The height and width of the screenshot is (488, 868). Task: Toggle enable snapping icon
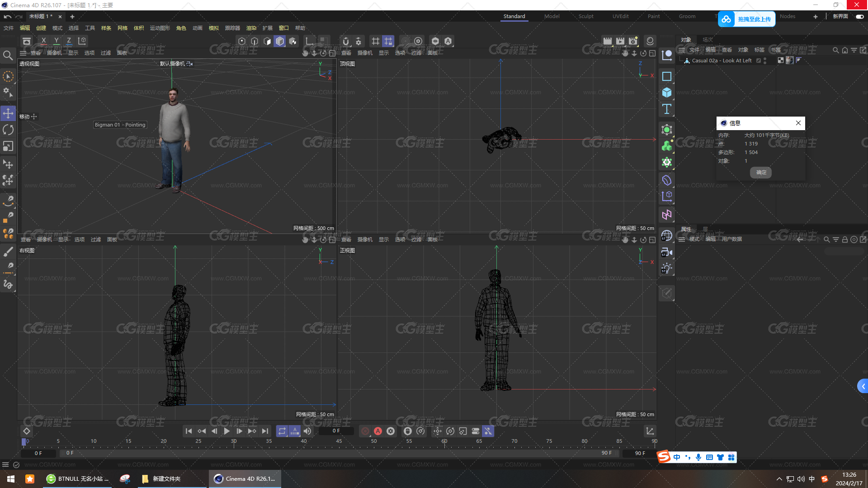pyautogui.click(x=346, y=41)
